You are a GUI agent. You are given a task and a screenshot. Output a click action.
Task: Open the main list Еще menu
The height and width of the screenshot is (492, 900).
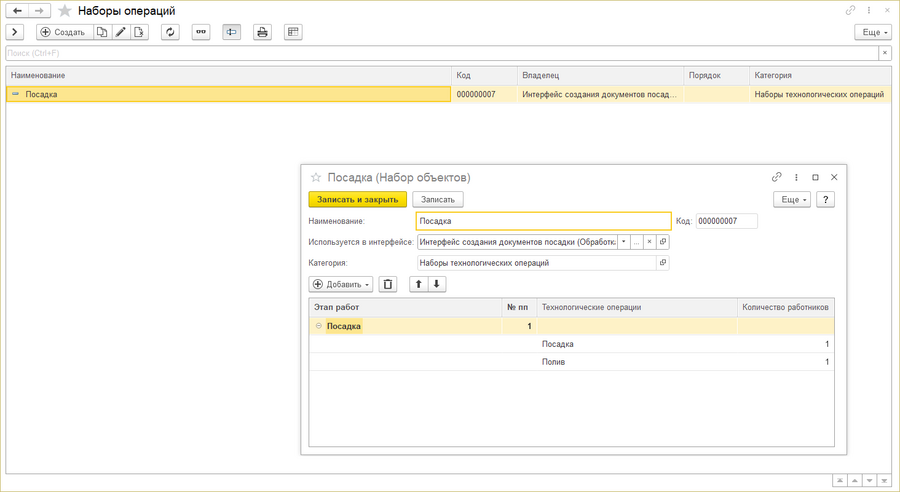(x=873, y=32)
